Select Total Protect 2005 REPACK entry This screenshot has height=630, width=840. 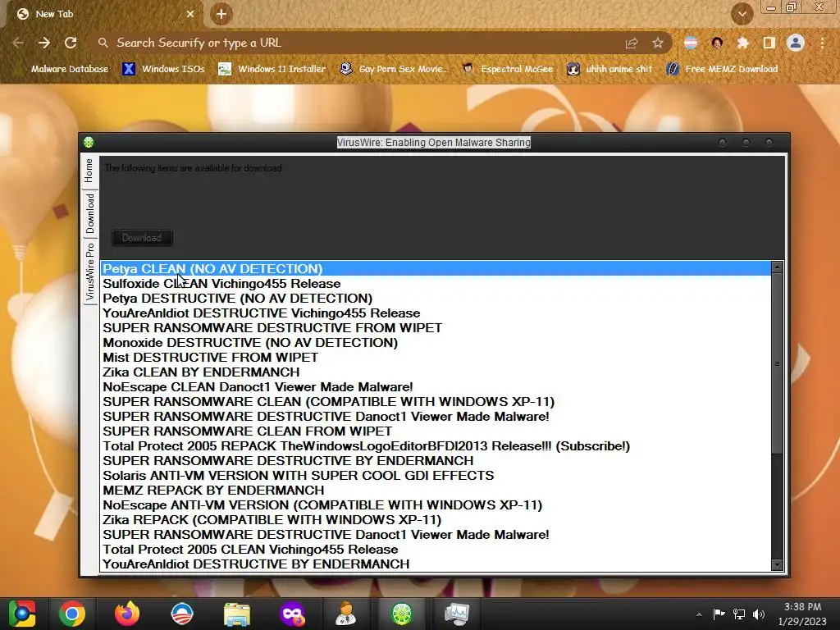[x=436, y=446]
